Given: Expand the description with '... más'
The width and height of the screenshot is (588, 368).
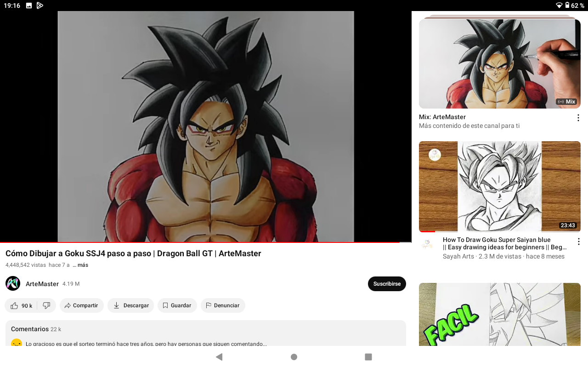Looking at the screenshot, I should pos(80,265).
